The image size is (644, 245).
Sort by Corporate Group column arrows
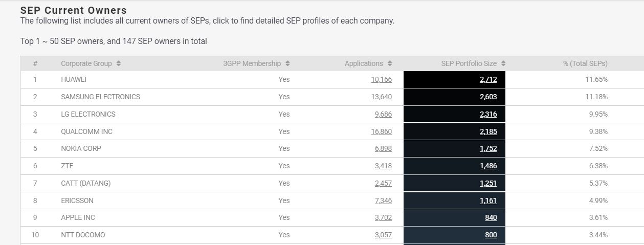(x=119, y=63)
